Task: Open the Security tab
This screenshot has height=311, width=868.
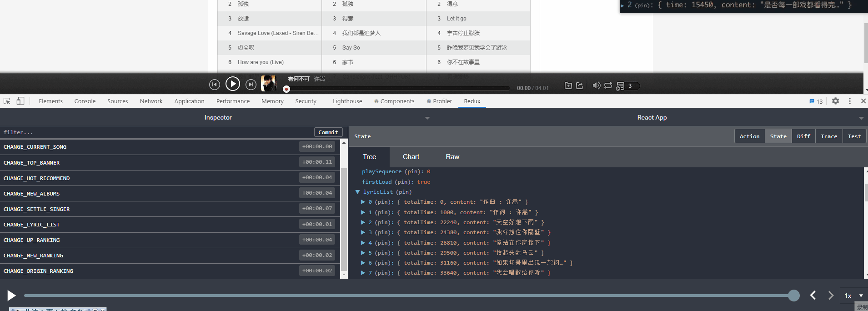Action: 306,101
